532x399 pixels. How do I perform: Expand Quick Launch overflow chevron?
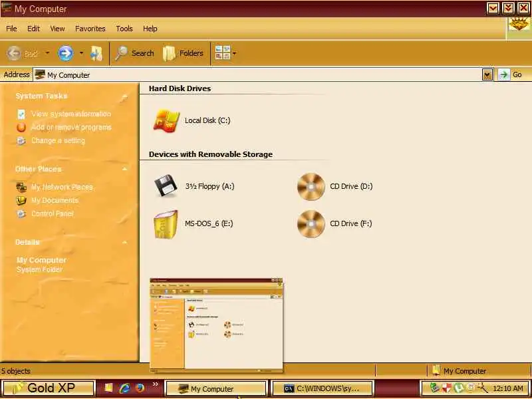156,384
